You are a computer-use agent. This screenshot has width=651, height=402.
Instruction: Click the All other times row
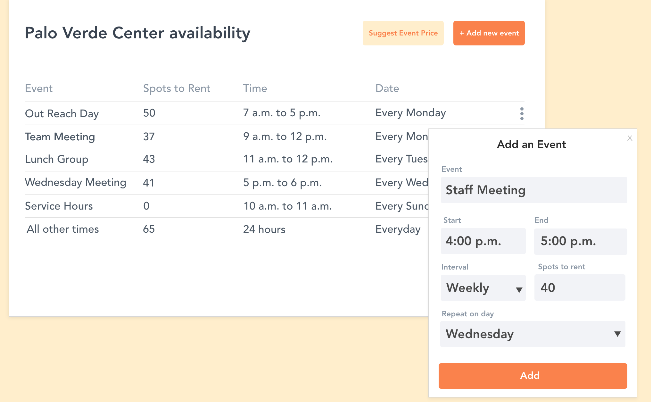(x=227, y=229)
